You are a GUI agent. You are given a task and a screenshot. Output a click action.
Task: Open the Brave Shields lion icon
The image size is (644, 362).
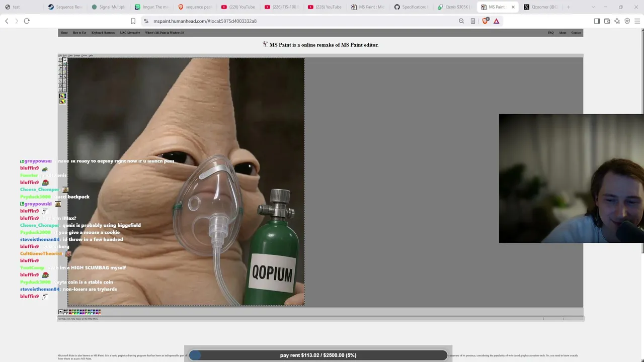click(485, 21)
